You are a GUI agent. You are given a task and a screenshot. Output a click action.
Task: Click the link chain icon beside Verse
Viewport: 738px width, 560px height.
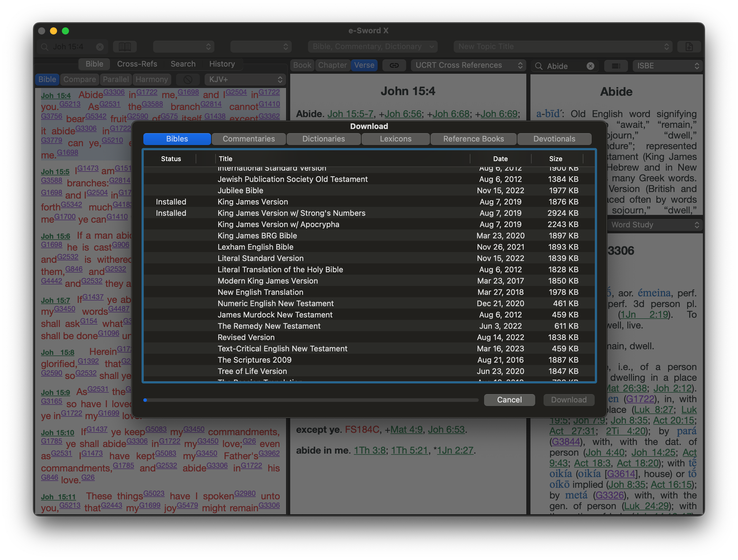point(394,65)
